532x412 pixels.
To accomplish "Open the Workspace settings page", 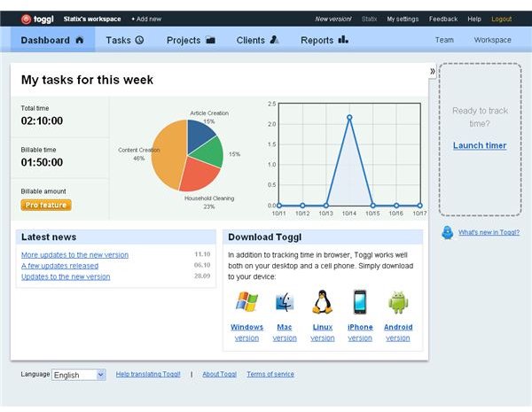I will pos(492,40).
